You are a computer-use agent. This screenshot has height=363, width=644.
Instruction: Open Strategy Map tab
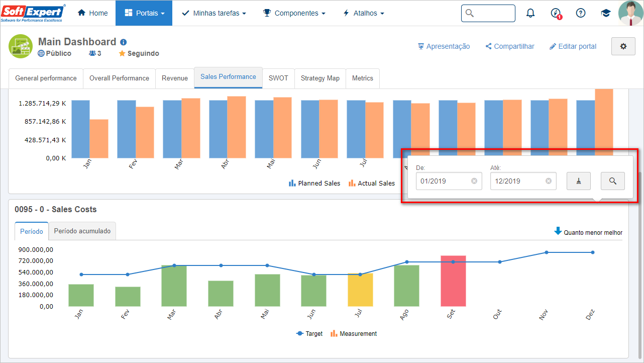(320, 78)
